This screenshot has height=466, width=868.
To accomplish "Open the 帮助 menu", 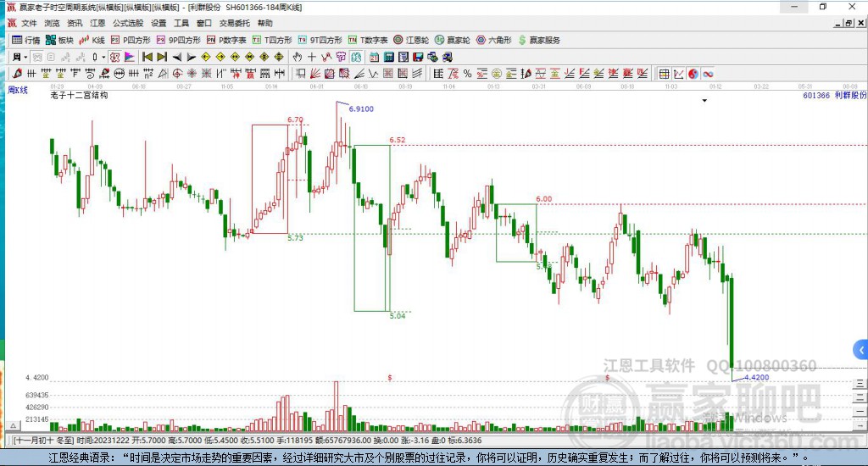I will (x=265, y=23).
